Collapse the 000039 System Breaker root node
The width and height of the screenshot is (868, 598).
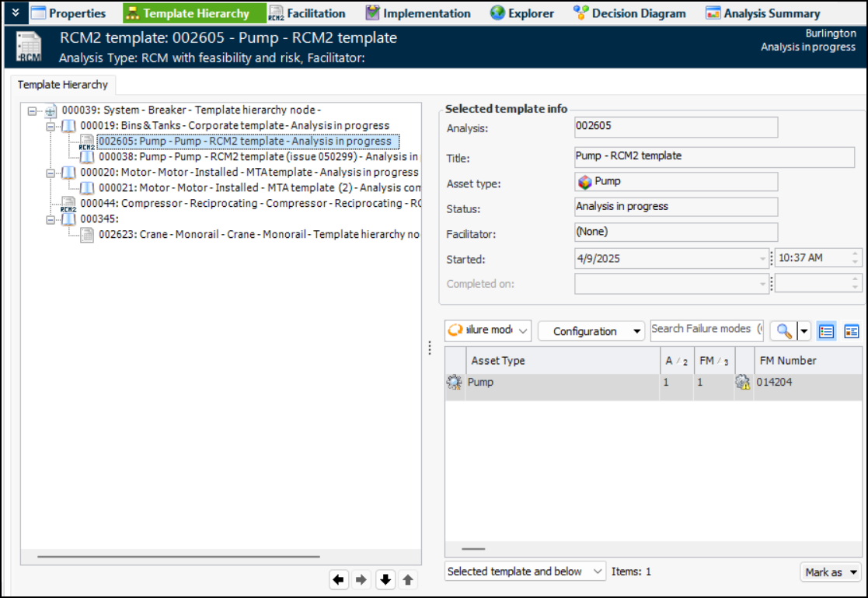coord(32,110)
